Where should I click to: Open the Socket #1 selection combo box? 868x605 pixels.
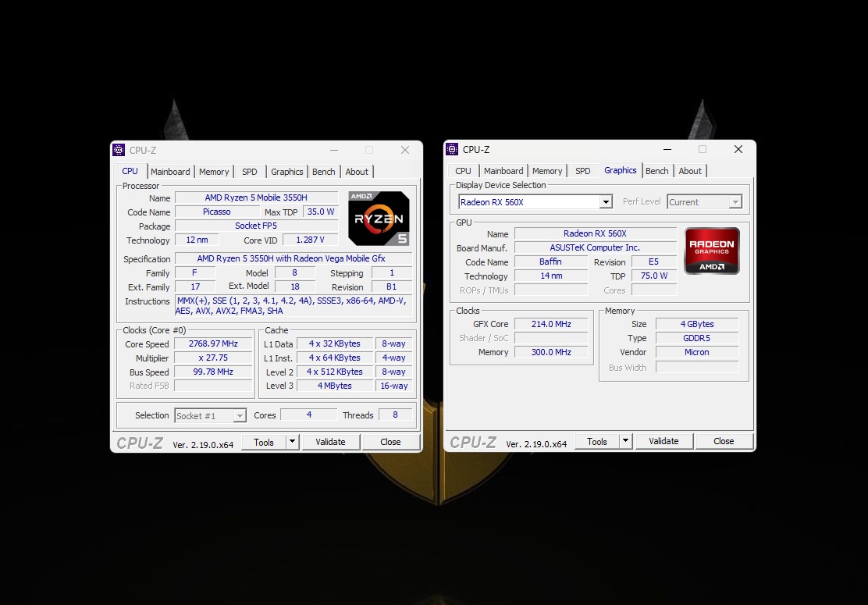[x=210, y=416]
